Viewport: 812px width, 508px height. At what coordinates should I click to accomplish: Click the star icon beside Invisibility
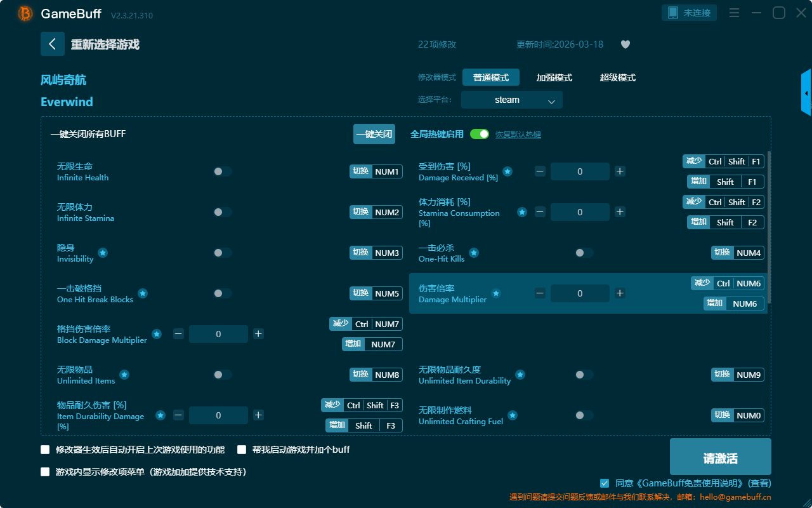(103, 253)
